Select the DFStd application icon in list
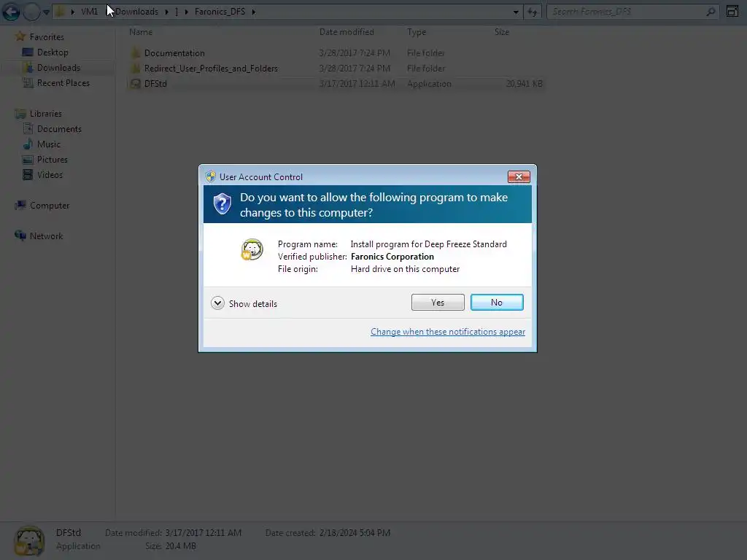This screenshot has width=747, height=560. [135, 84]
